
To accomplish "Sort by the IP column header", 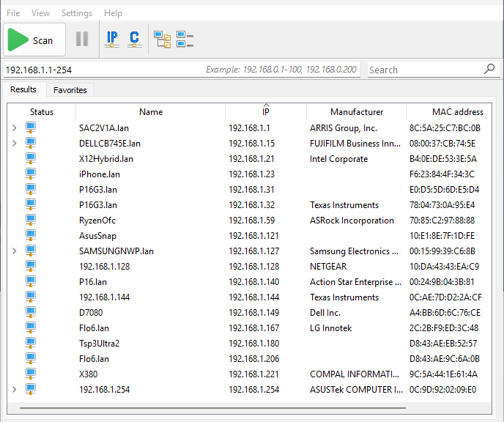I will (x=266, y=112).
